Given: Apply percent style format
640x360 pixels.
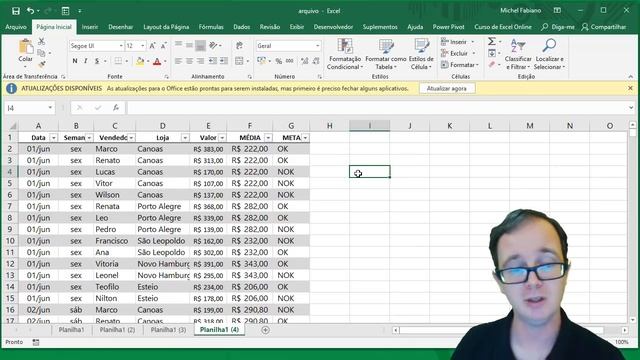Looking at the screenshot, I should pos(278,61).
